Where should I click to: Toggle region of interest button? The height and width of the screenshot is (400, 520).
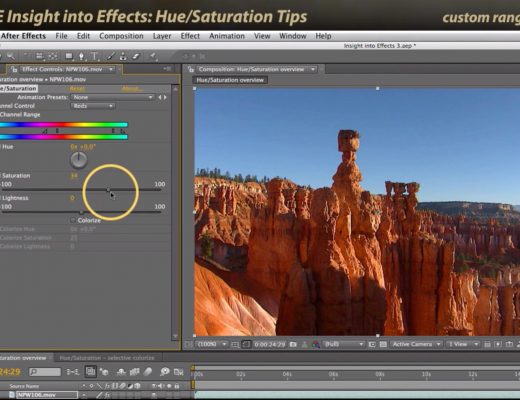[x=372, y=344]
